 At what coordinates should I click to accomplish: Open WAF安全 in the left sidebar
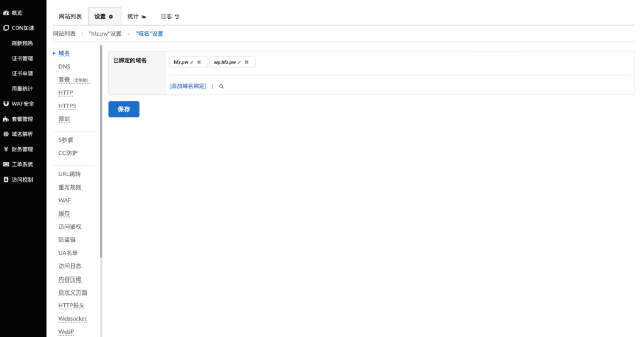point(23,104)
